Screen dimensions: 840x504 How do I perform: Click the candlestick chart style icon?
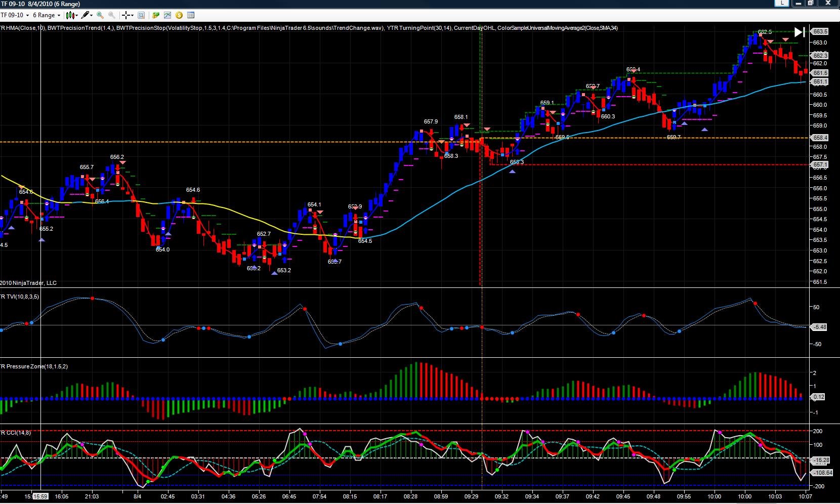pos(70,15)
